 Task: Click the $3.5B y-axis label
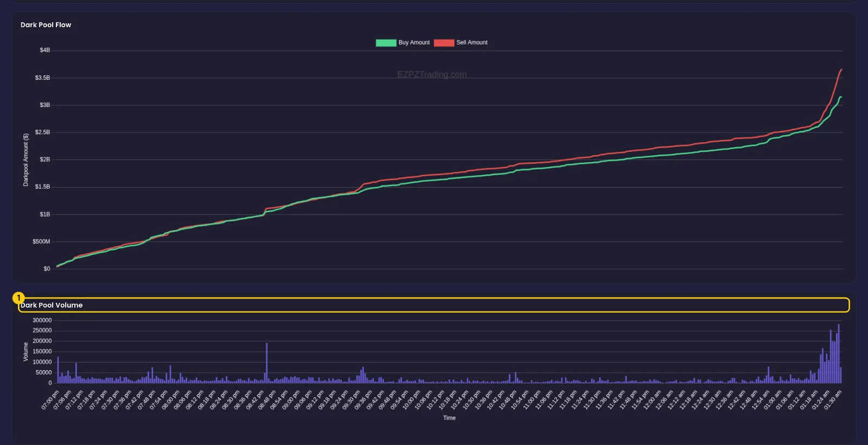tap(43, 78)
